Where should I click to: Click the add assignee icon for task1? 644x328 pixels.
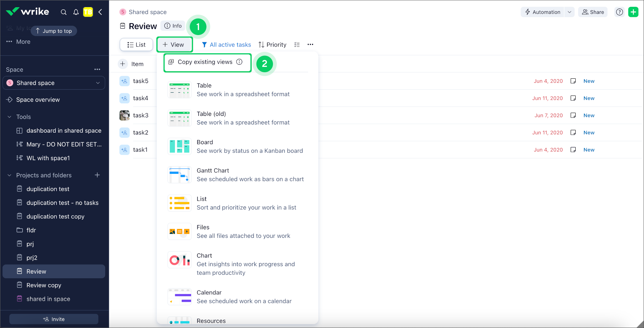(x=125, y=150)
